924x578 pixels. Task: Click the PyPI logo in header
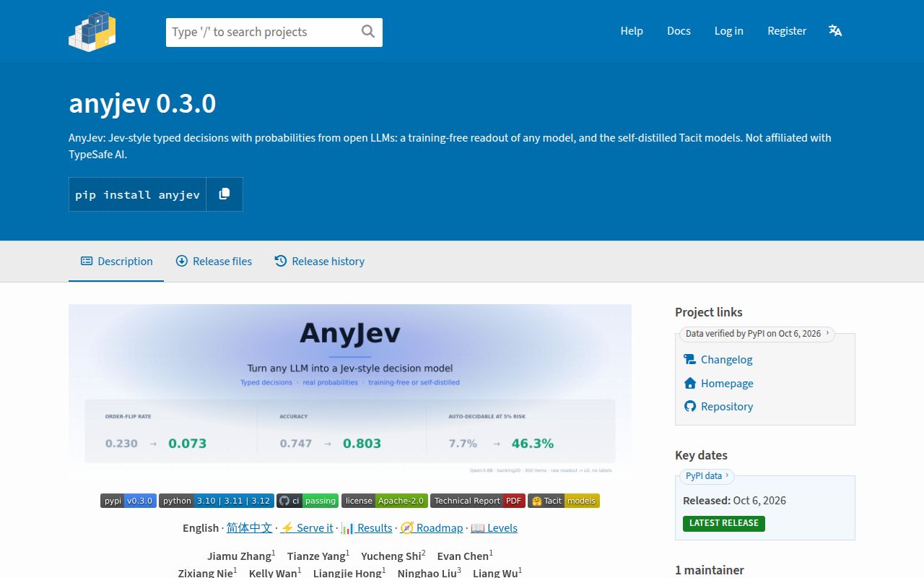92,31
